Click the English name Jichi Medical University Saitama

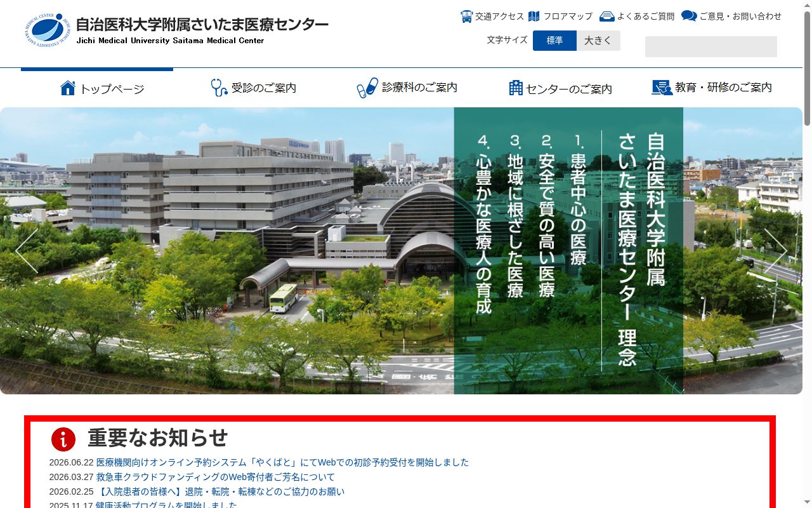[x=170, y=41]
